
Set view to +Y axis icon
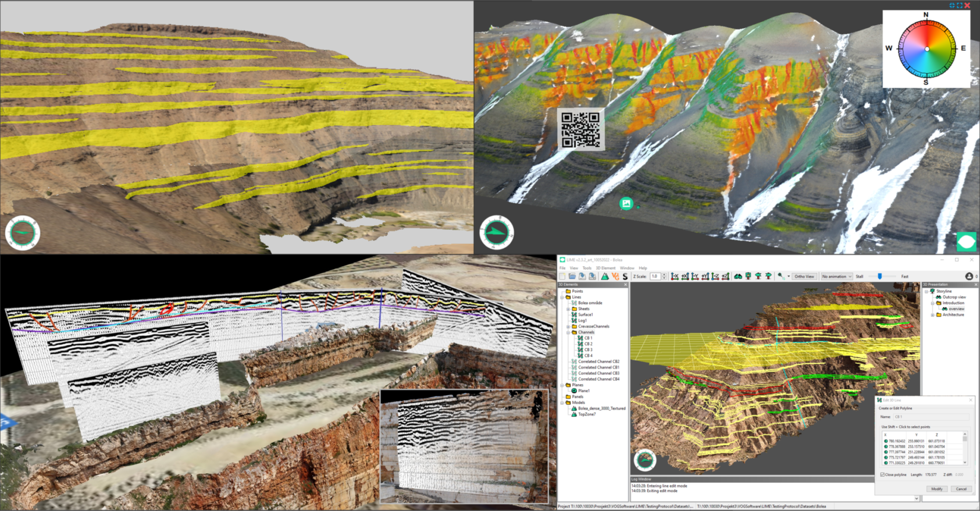pyautogui.click(x=705, y=276)
